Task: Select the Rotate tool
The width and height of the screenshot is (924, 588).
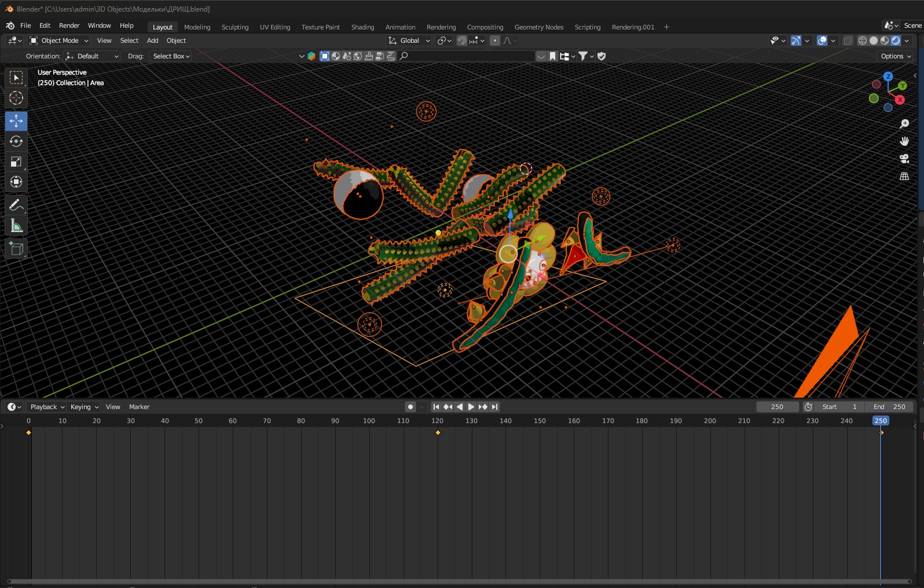Action: pyautogui.click(x=16, y=141)
